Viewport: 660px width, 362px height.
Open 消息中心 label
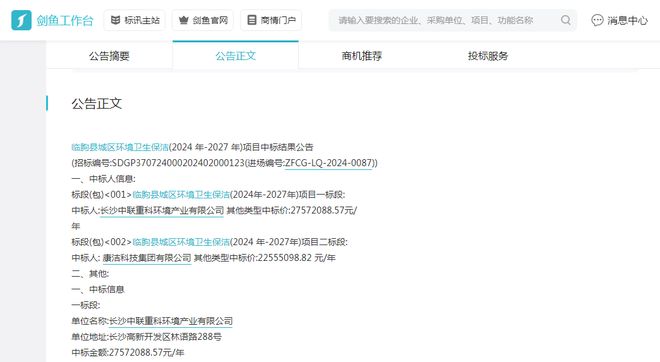(x=627, y=21)
